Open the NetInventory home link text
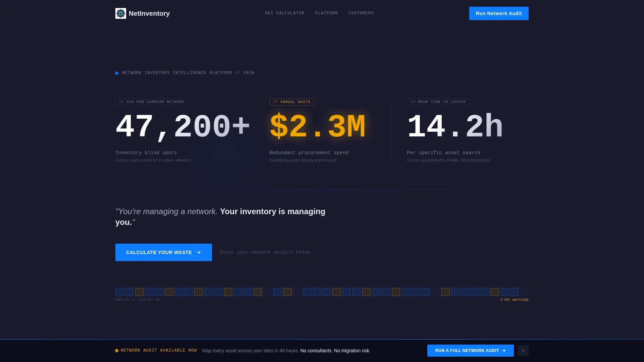644x362 pixels. [149, 13]
